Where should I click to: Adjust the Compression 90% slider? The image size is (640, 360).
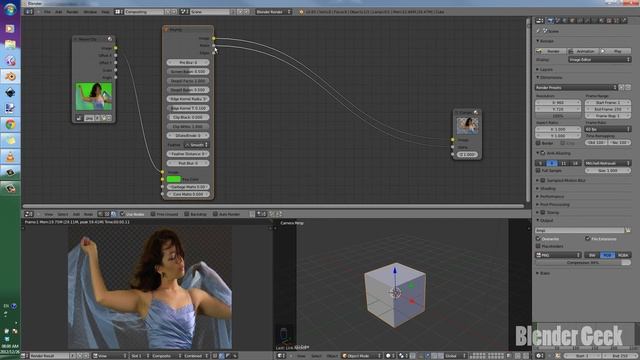(583, 263)
